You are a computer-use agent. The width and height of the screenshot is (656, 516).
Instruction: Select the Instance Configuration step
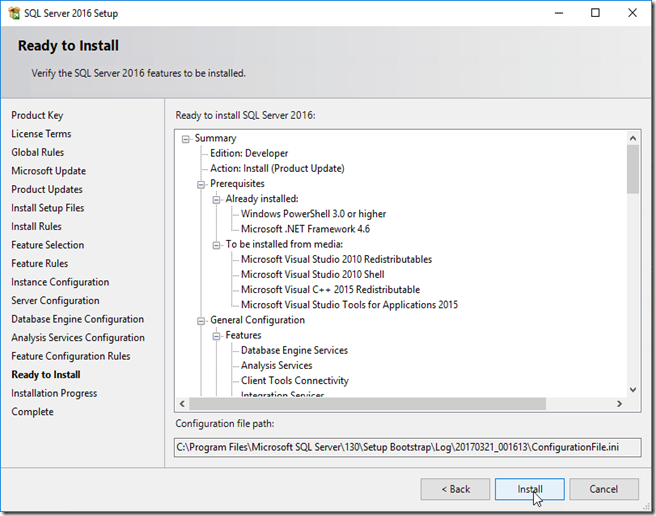tap(60, 282)
